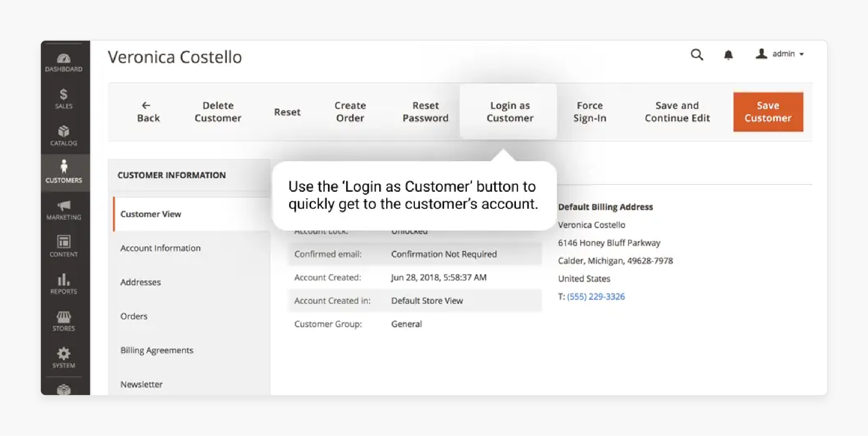Click Force Sign-In button
The image size is (868, 436).
coord(590,112)
